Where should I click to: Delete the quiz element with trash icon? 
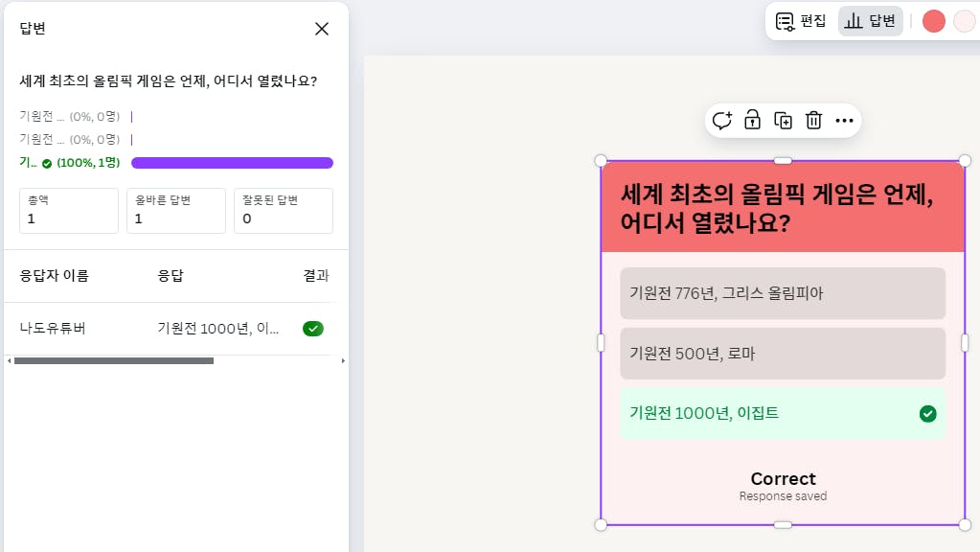[813, 120]
